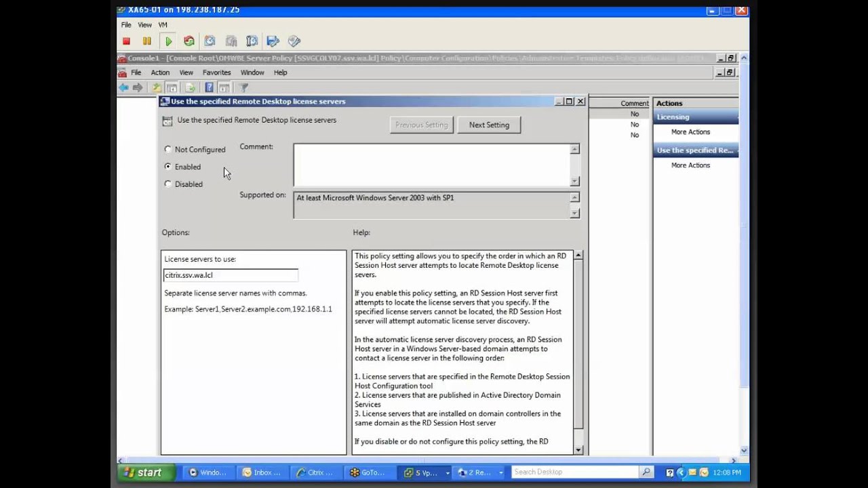Open the Windows Start menu
Image resolution: width=868 pixels, height=488 pixels.
[146, 472]
